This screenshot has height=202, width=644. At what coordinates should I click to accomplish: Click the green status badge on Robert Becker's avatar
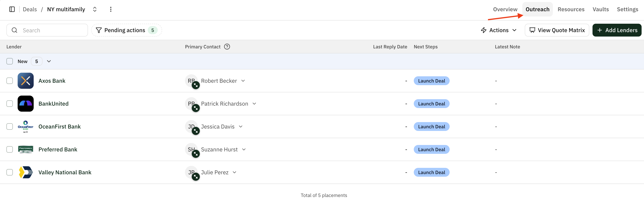click(196, 85)
